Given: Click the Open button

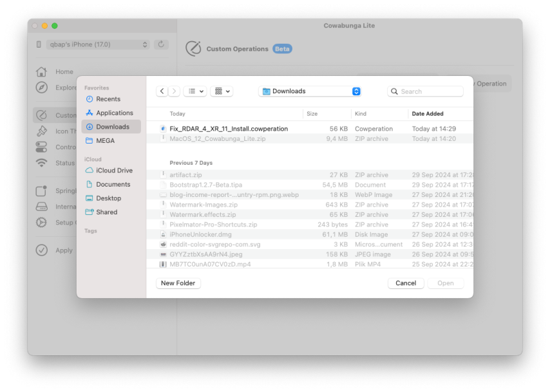Looking at the screenshot, I should (446, 283).
